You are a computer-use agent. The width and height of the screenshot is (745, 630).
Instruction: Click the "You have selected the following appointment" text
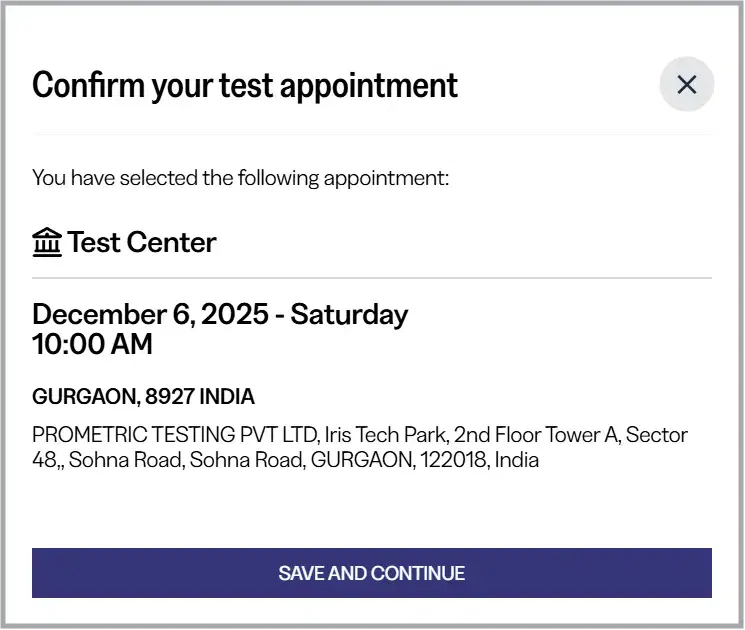(241, 178)
